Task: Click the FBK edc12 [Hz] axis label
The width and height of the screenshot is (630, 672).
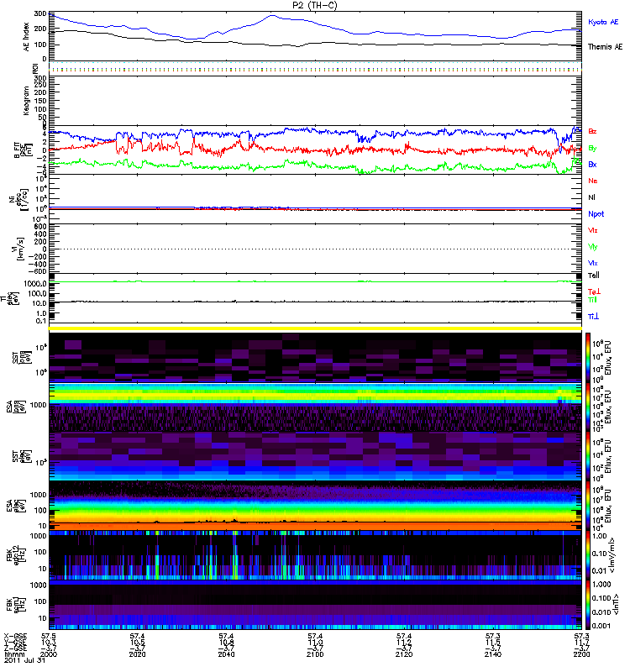Action: click(x=16, y=555)
